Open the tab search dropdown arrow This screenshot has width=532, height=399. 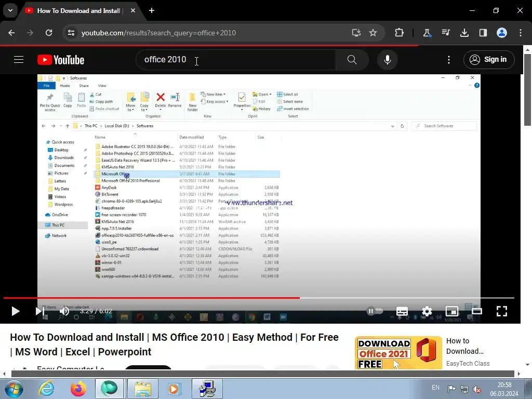point(10,10)
